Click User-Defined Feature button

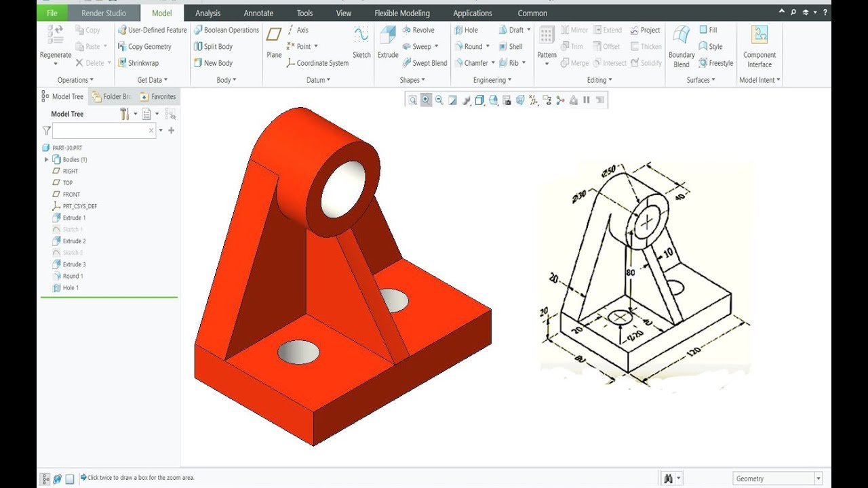tap(152, 30)
